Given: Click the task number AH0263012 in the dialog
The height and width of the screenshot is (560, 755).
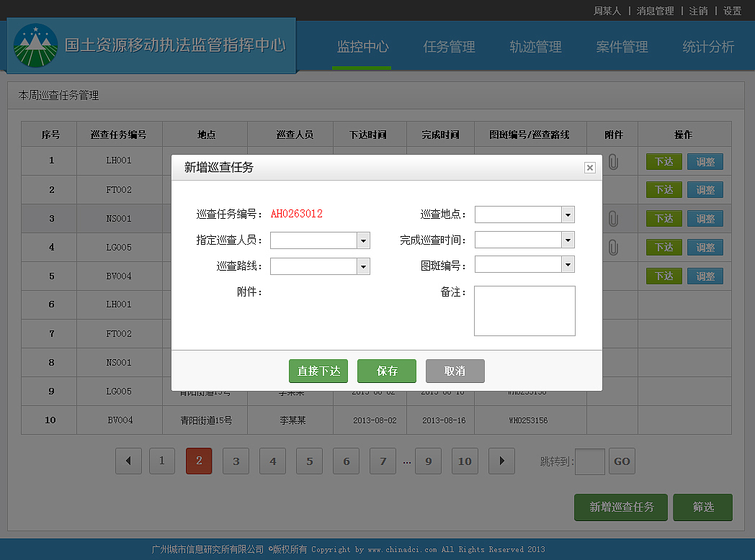Looking at the screenshot, I should [x=296, y=214].
